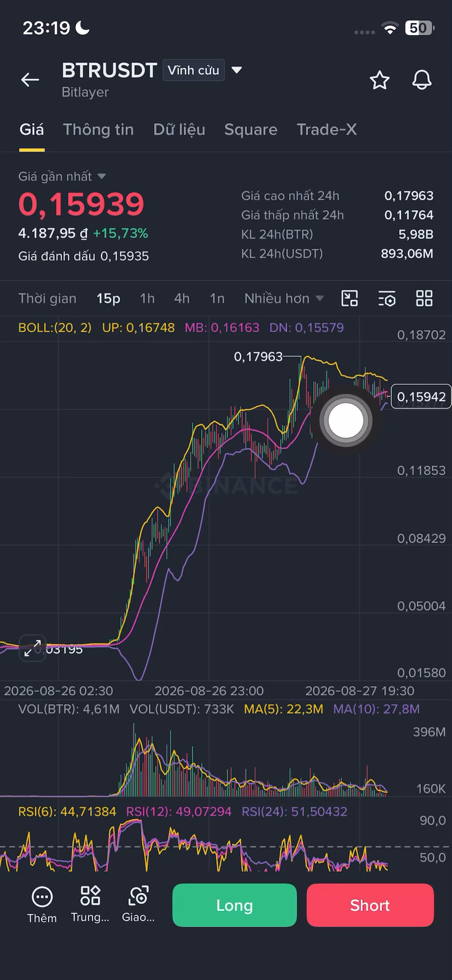The height and width of the screenshot is (980, 452).
Task: Tap the MA(10): 27,8M volume average label
Action: pyautogui.click(x=376, y=709)
